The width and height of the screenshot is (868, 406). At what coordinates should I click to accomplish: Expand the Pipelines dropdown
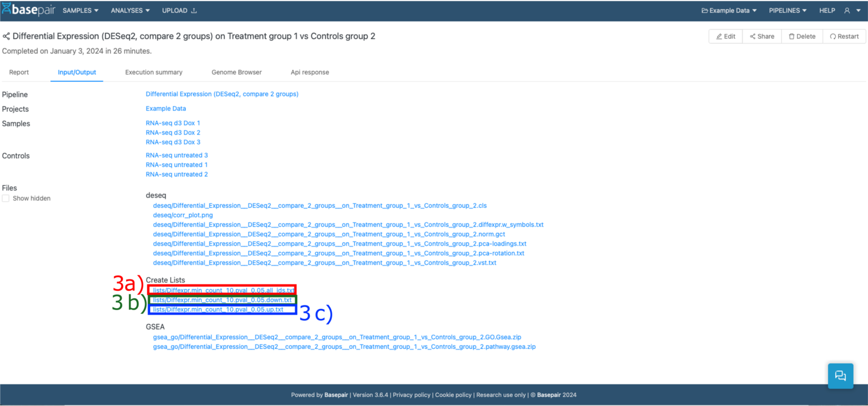coord(787,11)
